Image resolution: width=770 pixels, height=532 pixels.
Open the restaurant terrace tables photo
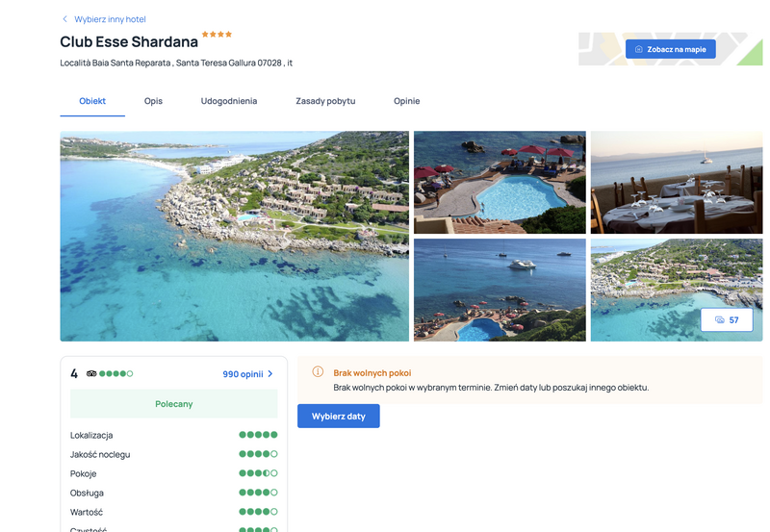point(676,182)
